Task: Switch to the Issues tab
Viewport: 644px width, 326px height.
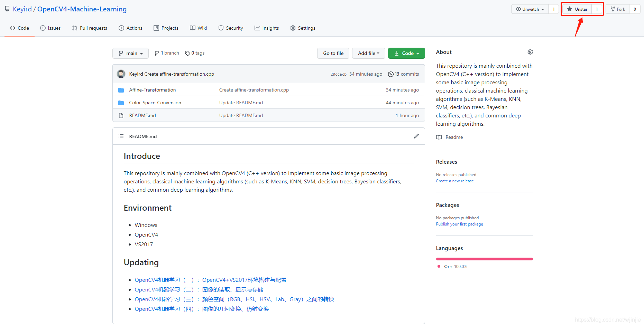Action: (50, 28)
